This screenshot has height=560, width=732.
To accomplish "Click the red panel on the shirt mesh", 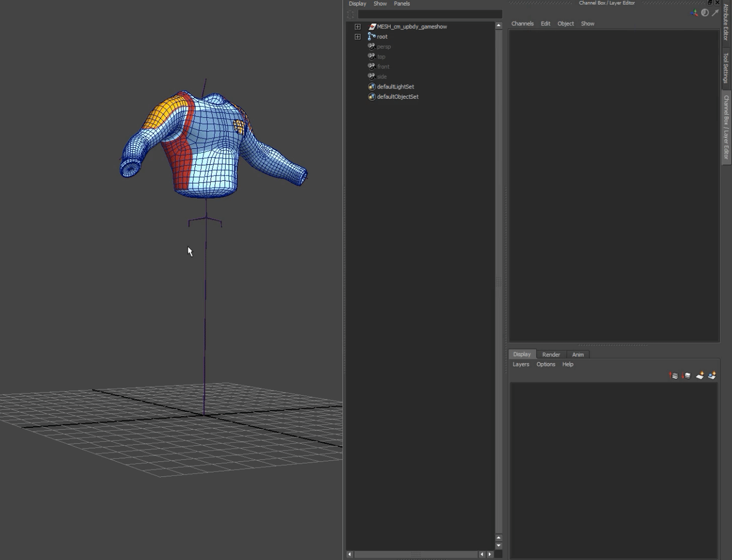I will pos(182,163).
